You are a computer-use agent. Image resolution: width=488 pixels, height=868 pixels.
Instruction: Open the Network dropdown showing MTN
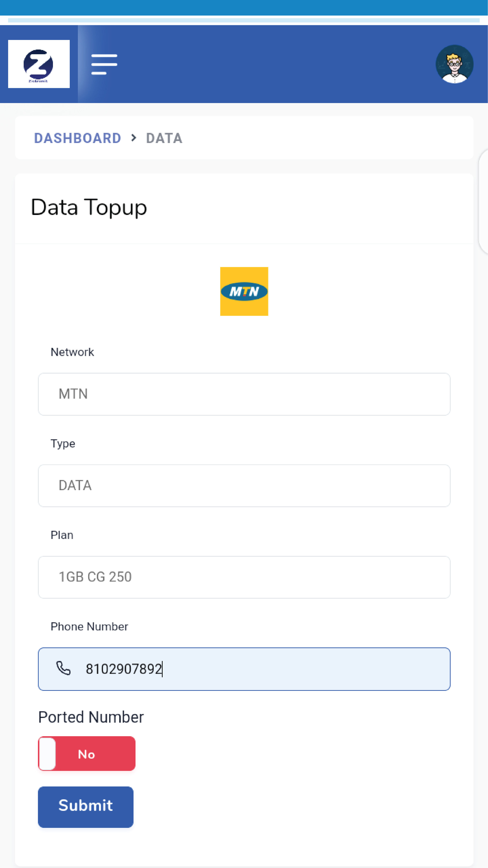[x=244, y=394]
